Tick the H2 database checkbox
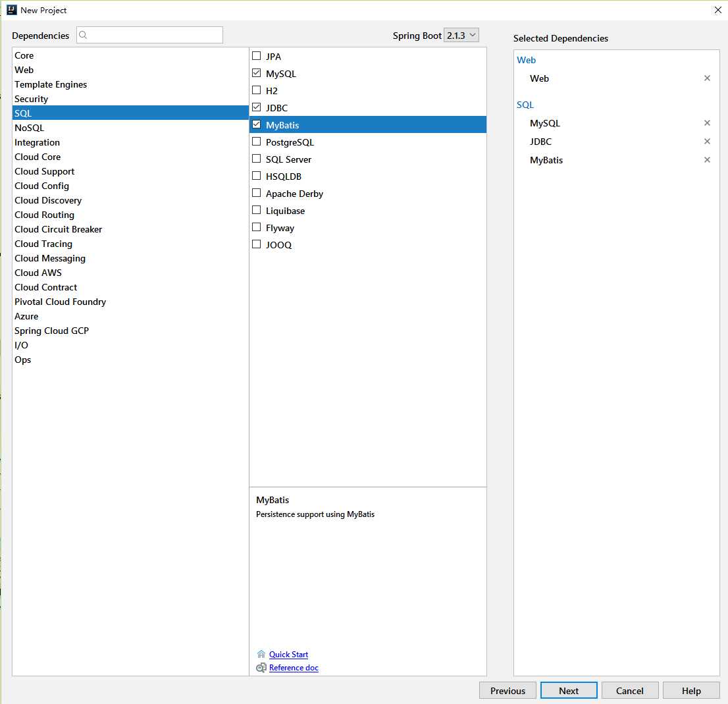 tap(256, 90)
